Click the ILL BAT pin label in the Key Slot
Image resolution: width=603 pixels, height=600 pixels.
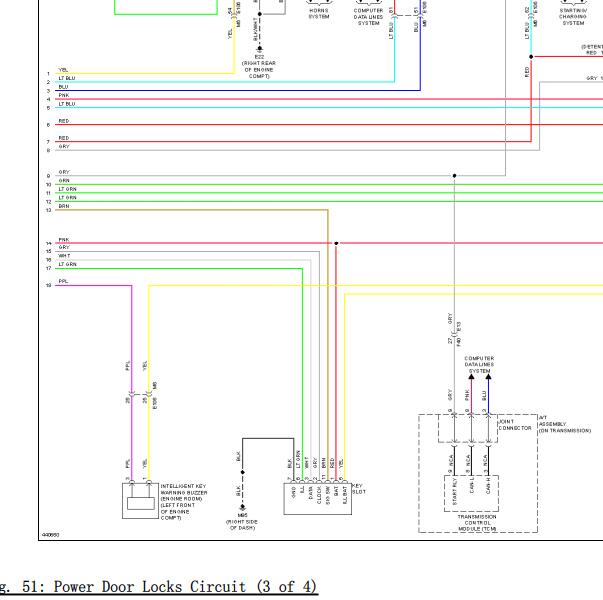click(x=345, y=495)
